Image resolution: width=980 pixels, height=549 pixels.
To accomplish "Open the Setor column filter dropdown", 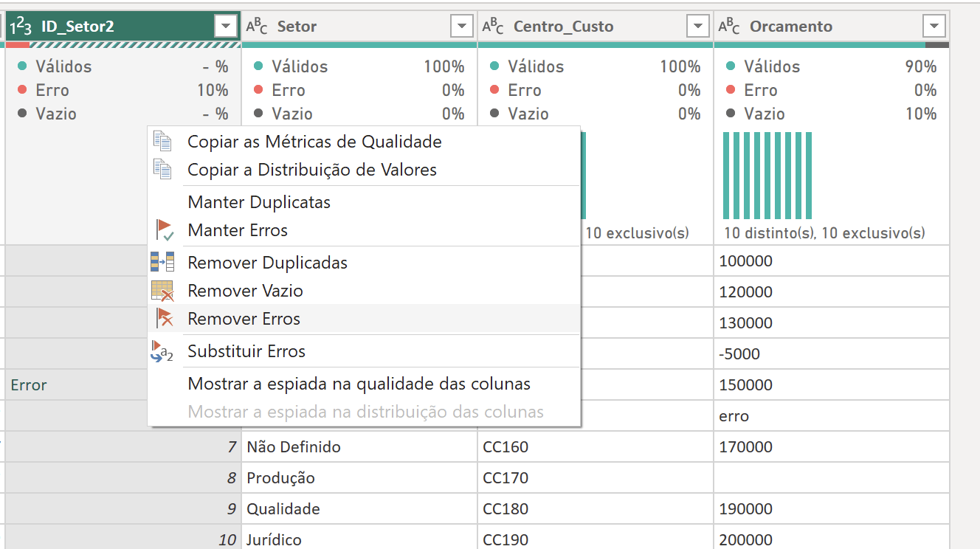I will click(462, 27).
